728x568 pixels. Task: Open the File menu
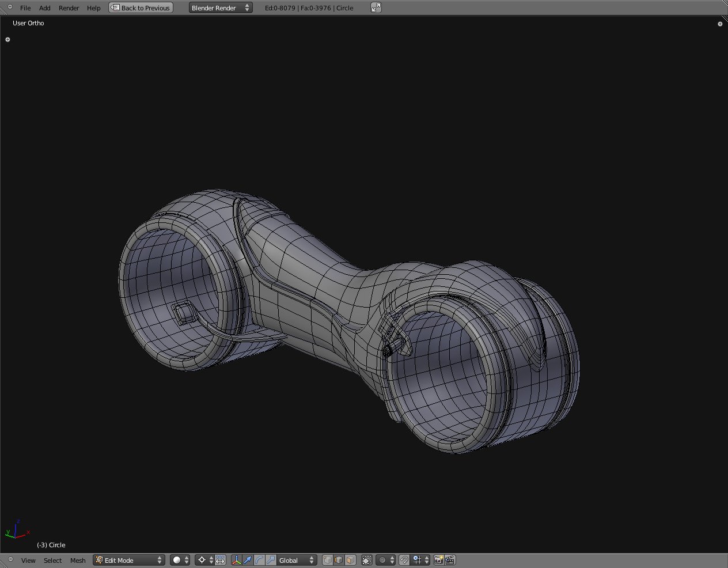point(25,7)
